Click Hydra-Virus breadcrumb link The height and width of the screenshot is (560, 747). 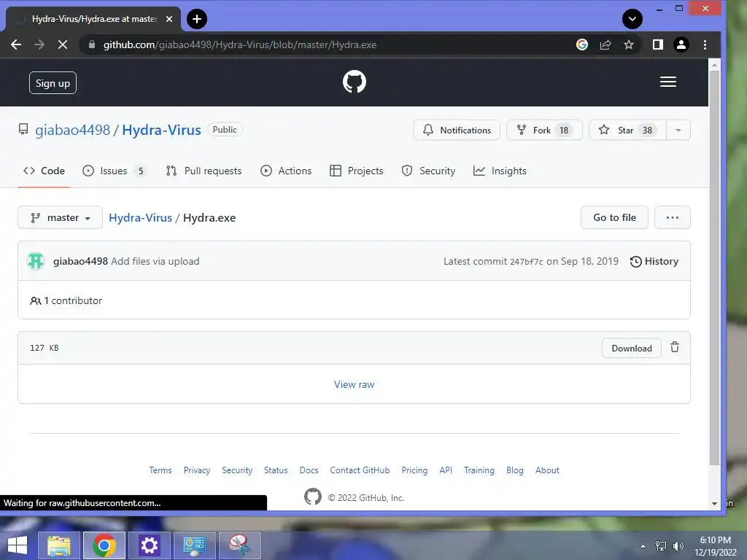141,217
